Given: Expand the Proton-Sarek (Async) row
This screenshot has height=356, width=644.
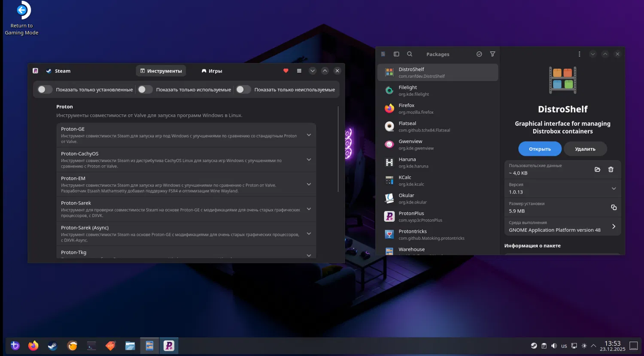Looking at the screenshot, I should [309, 234].
